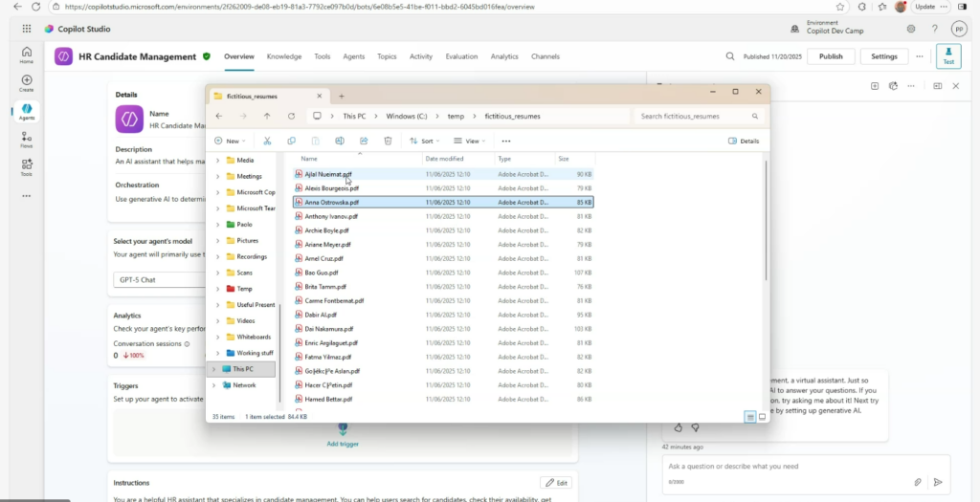Open the Analytics tab

pos(504,56)
